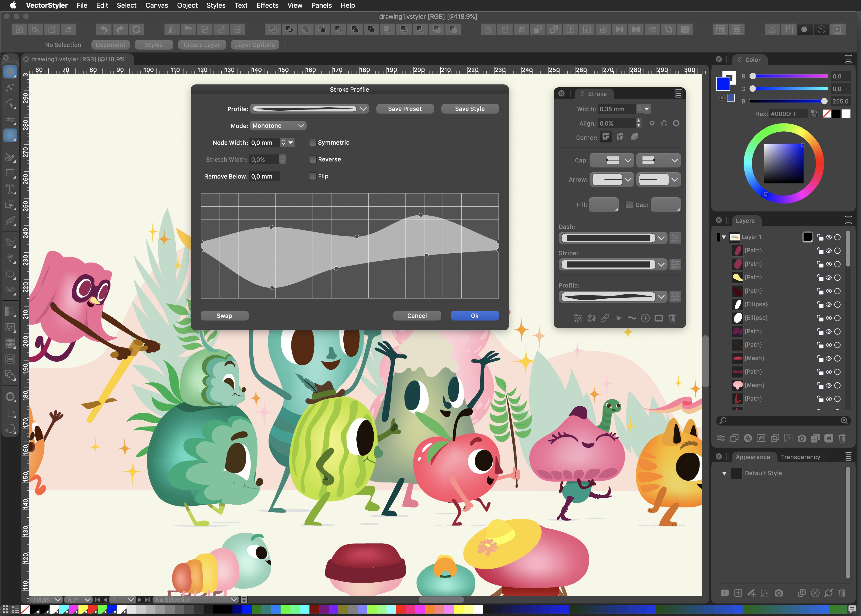The width and height of the screenshot is (861, 616).
Task: Select the Rectangle shape tool
Action: tap(10, 173)
